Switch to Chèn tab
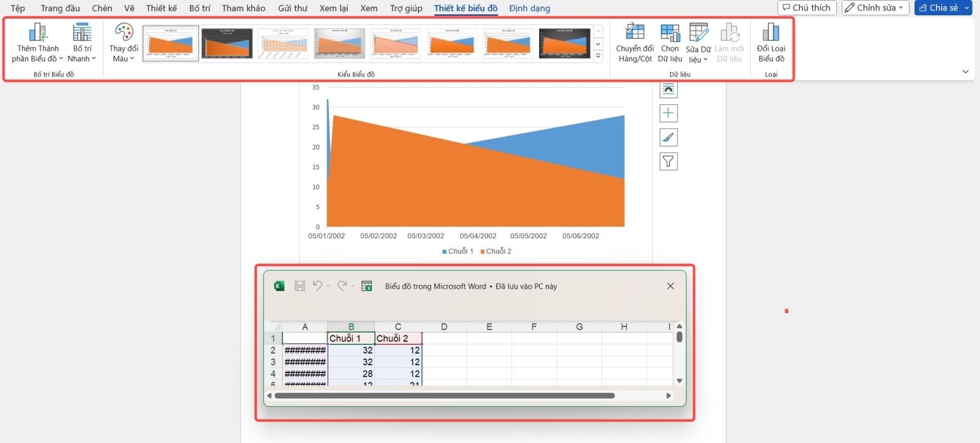 point(102,8)
